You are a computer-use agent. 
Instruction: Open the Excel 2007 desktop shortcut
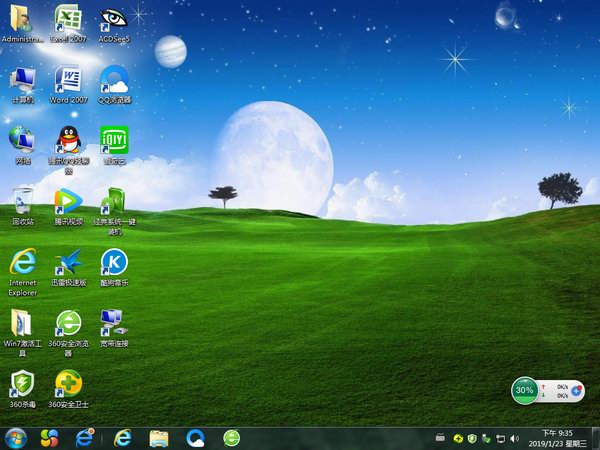(x=68, y=20)
